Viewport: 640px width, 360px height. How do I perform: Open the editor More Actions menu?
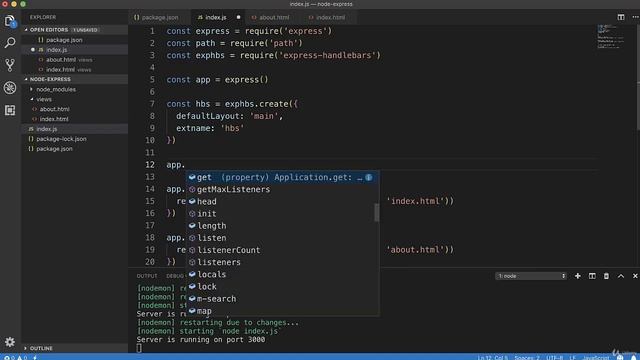635,17
